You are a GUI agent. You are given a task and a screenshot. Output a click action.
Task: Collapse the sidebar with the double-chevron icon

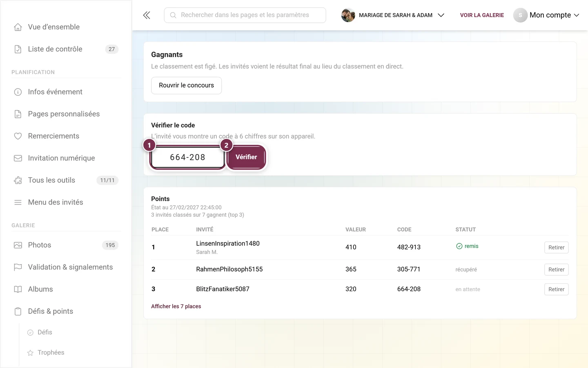pos(147,15)
